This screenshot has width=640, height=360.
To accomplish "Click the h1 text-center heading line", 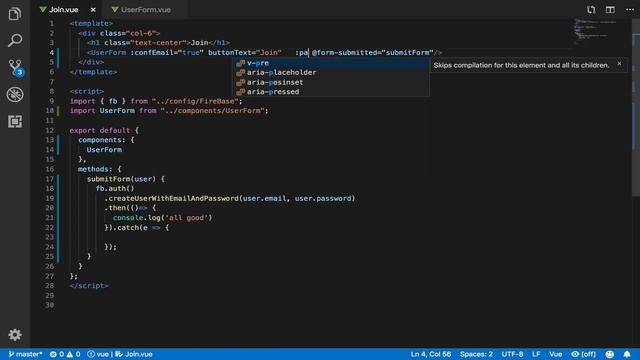I will (x=158, y=43).
